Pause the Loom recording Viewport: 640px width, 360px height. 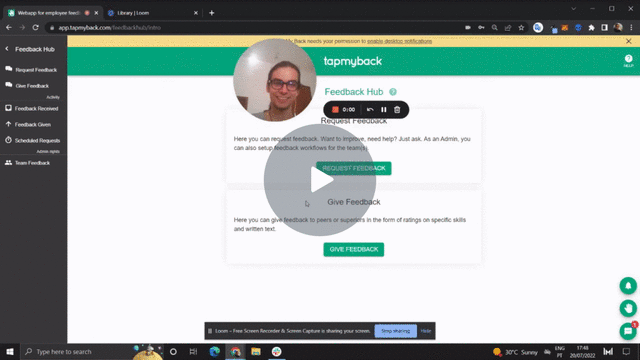[x=384, y=109]
